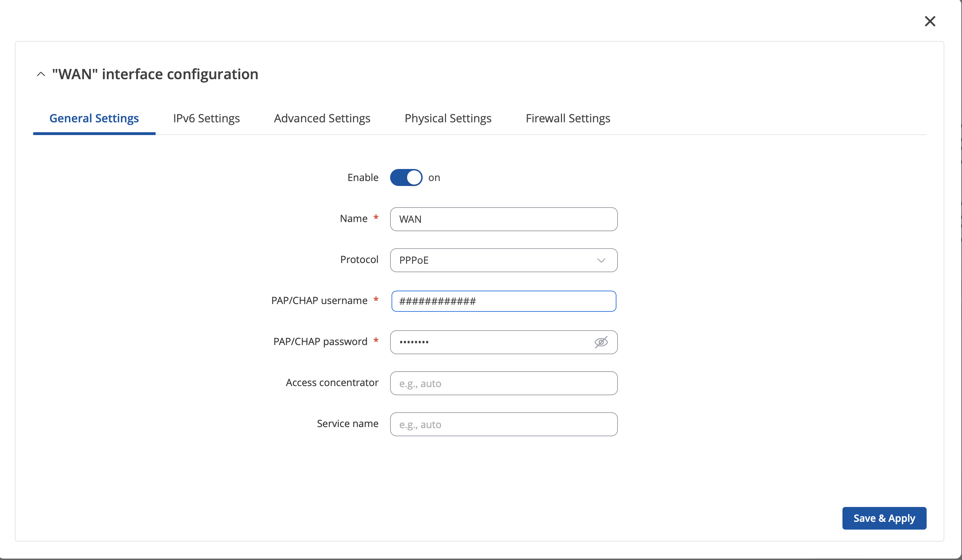
Task: Click the "PAP/CHAP username" label
Action: tap(319, 301)
